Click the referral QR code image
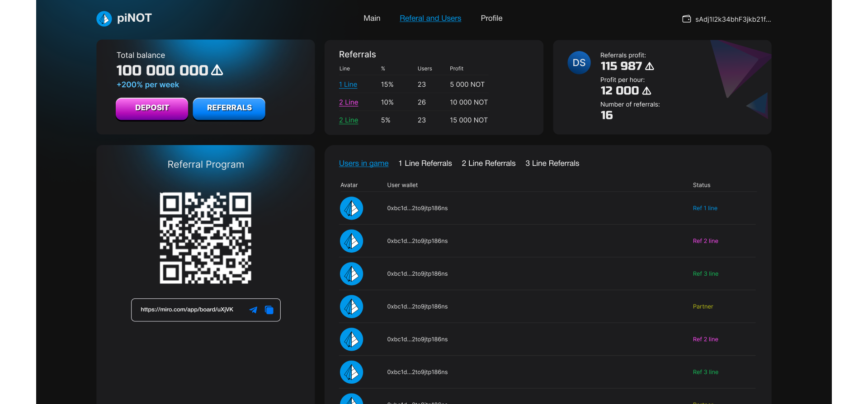Viewport: 868px width, 404px height. [x=206, y=238]
